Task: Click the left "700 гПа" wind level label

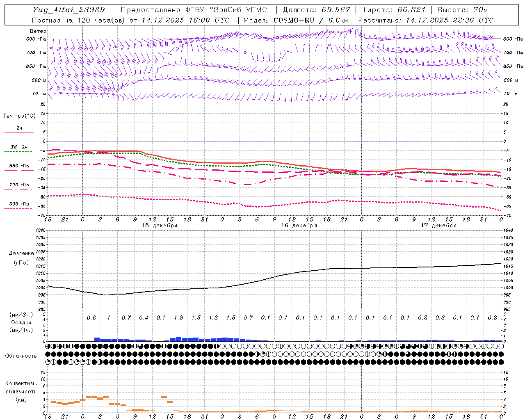Action: (x=36, y=52)
